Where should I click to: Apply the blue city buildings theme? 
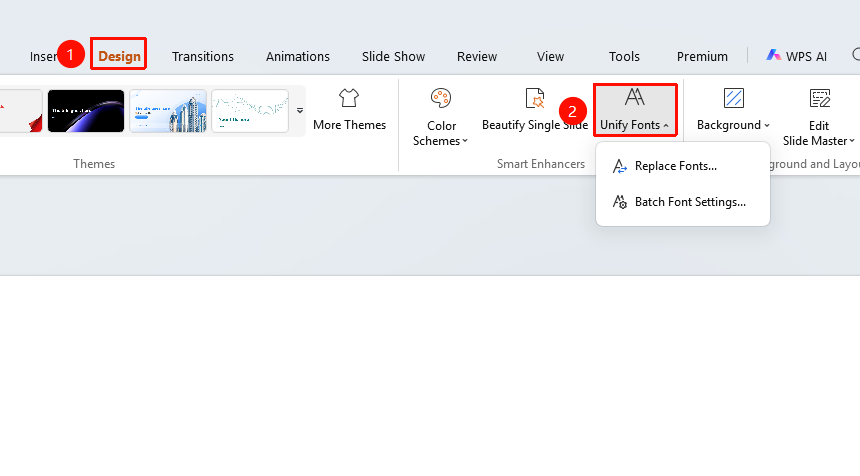[x=168, y=111]
